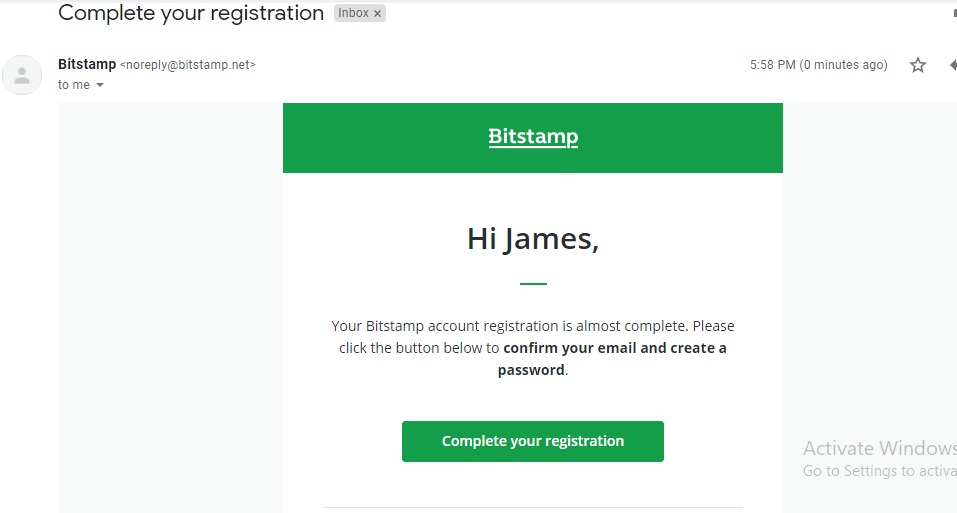Screen dimensions: 957x513
Task: Click the reply arrow icon
Action: pyautogui.click(x=952, y=65)
